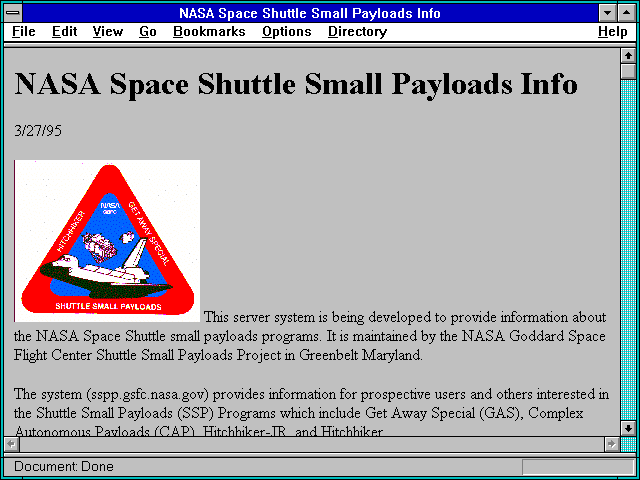
Task: Click the page heading NASA Space Shuttle Small Payloads Info
Action: click(x=296, y=84)
